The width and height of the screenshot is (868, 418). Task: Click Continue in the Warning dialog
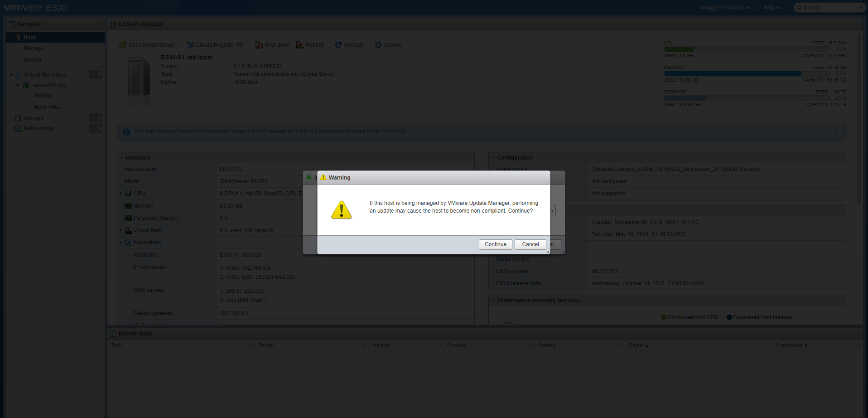coord(495,244)
